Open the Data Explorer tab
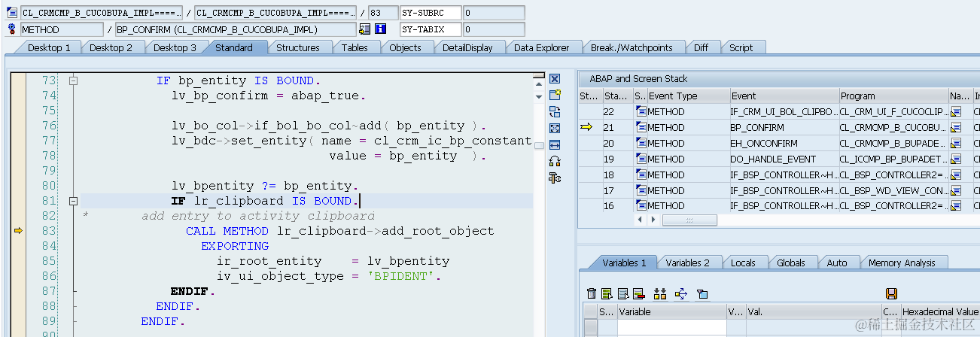Image resolution: width=980 pixels, height=337 pixels. click(542, 47)
